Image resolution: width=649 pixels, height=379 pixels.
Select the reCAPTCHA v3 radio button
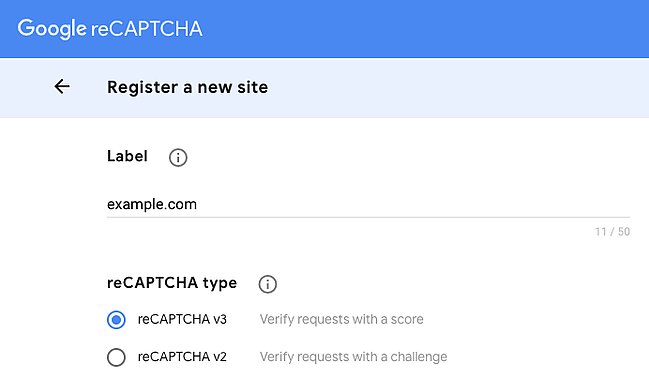pos(116,320)
